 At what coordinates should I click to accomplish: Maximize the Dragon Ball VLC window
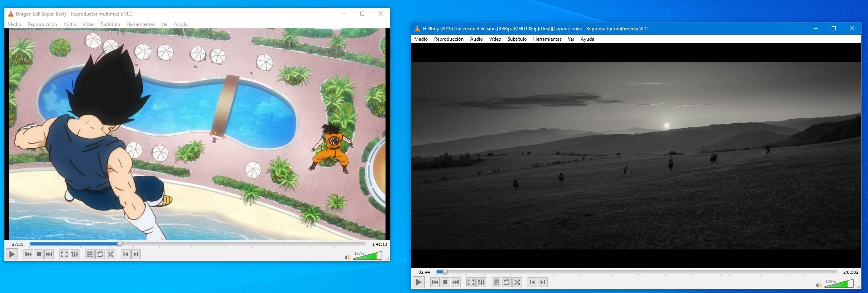[x=362, y=14]
